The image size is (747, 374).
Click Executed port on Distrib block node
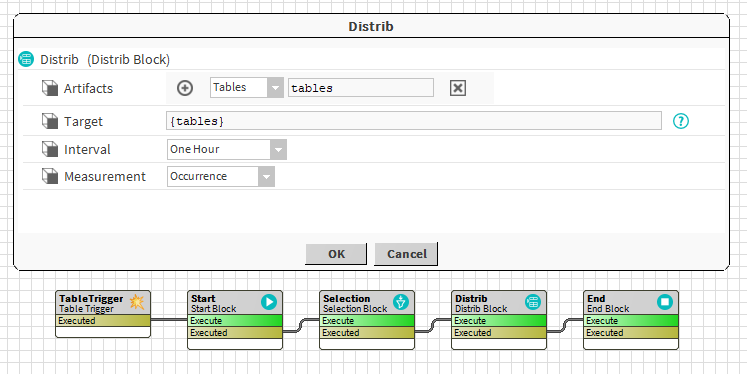[x=499, y=333]
